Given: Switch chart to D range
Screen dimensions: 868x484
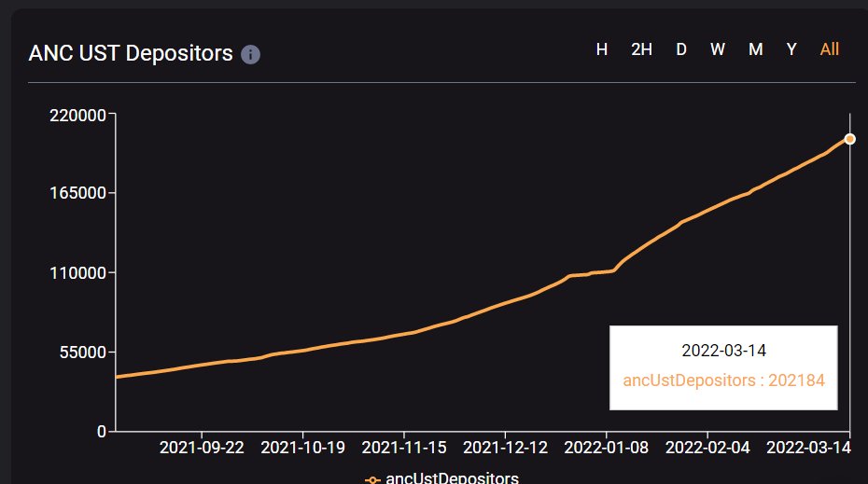Looking at the screenshot, I should (681, 49).
